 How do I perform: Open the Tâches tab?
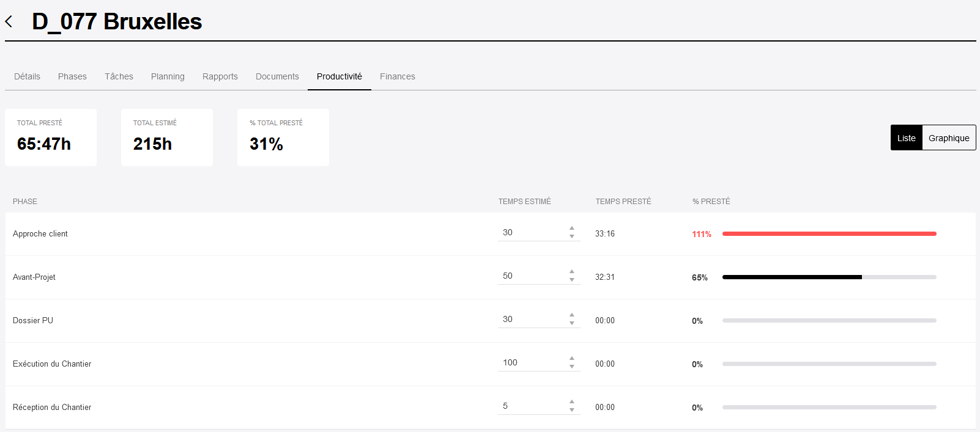[119, 76]
